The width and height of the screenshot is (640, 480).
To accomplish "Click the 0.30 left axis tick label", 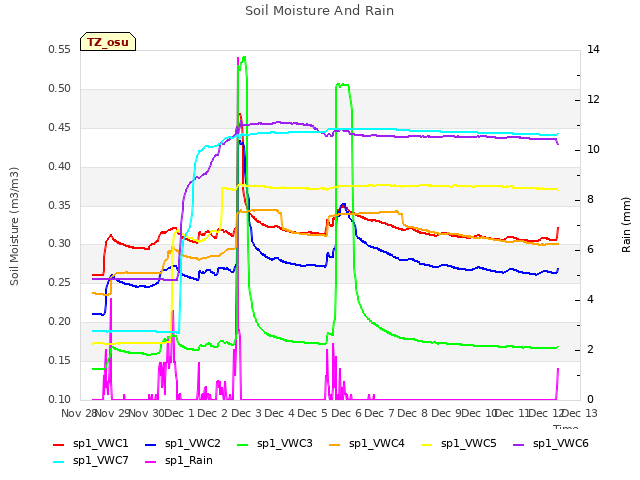I will [60, 244].
